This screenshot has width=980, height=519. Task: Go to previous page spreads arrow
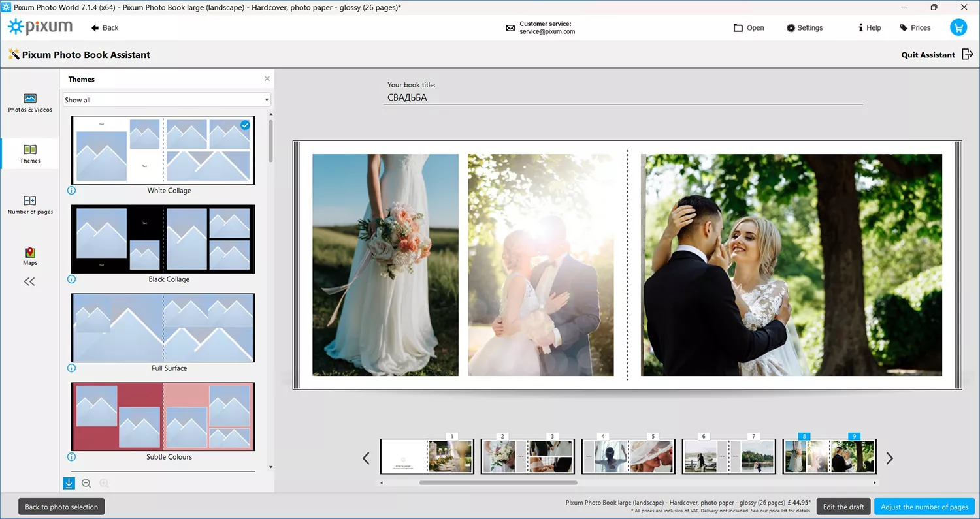click(x=367, y=458)
